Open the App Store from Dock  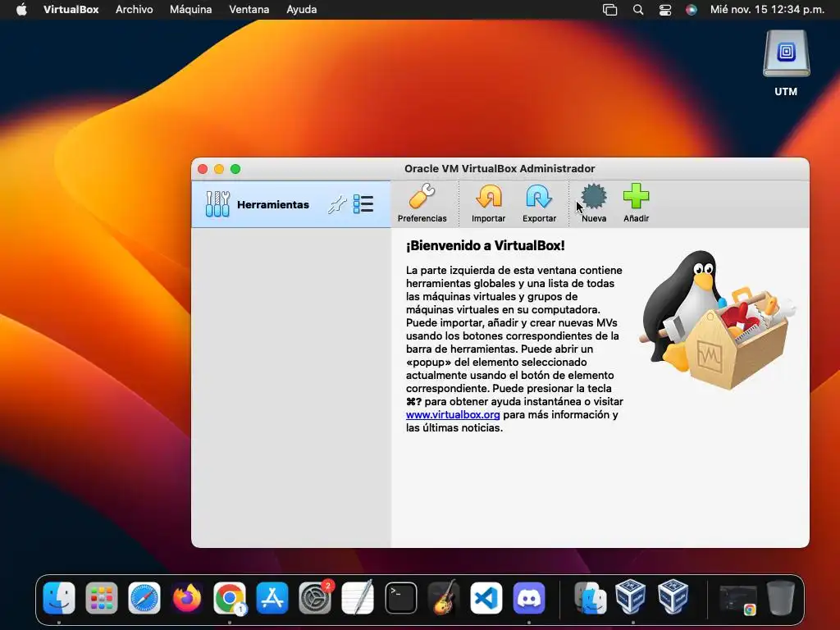pyautogui.click(x=272, y=598)
